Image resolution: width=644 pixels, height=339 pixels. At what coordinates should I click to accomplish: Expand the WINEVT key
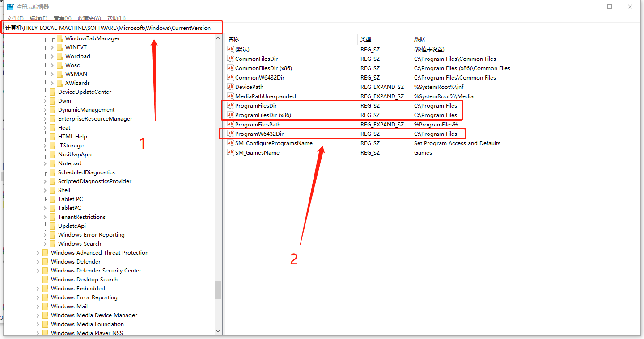(52, 47)
